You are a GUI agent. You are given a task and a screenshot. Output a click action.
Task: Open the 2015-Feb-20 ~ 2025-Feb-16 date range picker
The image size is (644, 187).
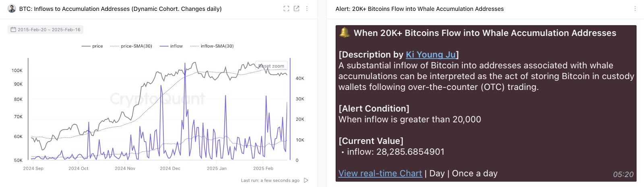point(48,29)
